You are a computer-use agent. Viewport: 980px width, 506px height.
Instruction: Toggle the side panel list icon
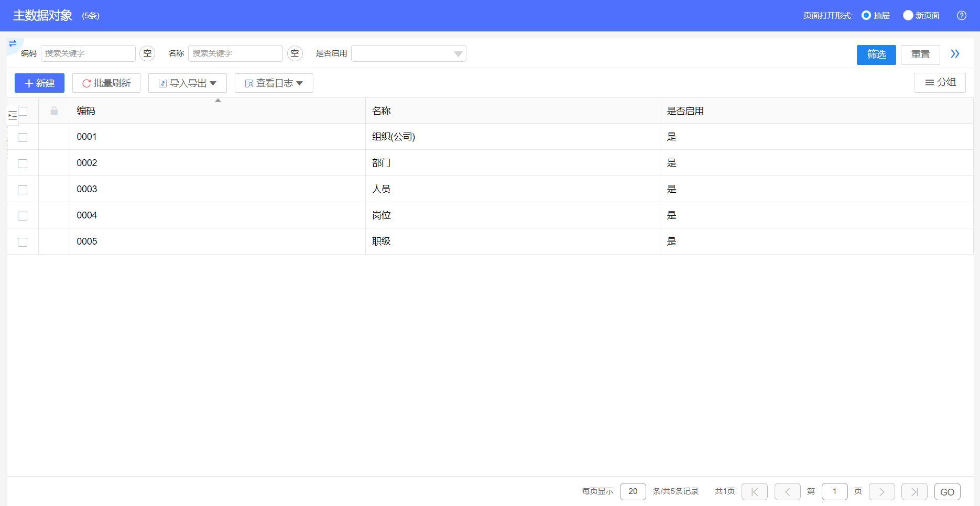(13, 115)
